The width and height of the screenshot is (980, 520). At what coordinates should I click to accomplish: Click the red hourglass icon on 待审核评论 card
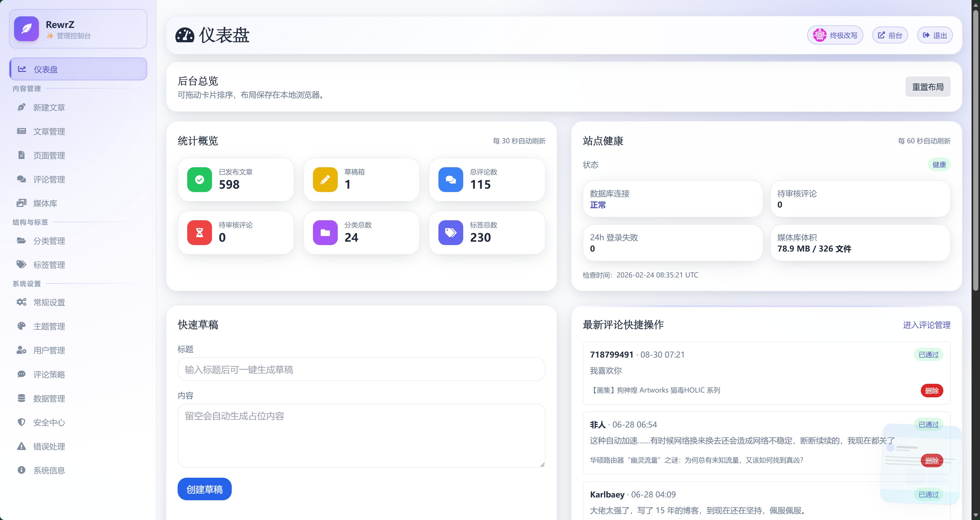(x=199, y=232)
